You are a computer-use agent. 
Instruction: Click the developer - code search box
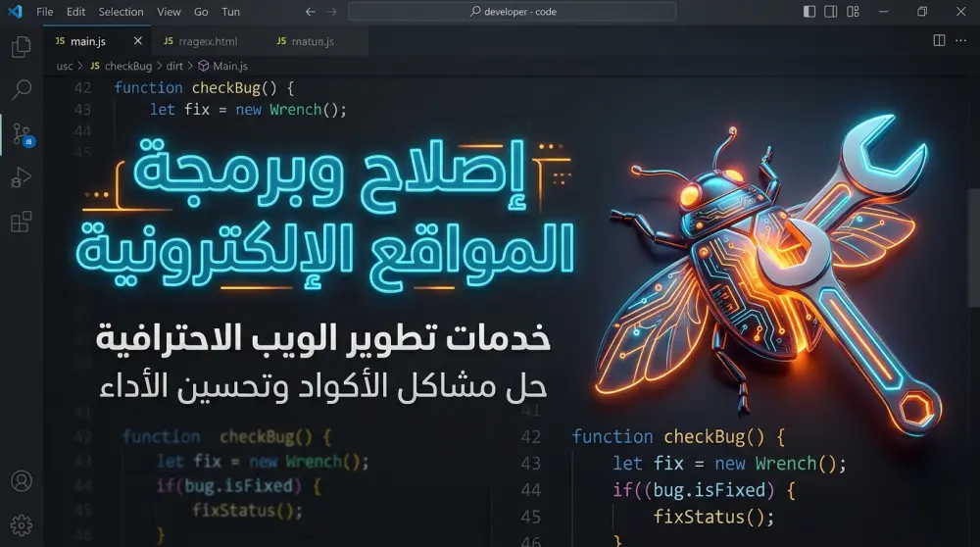coord(513,11)
